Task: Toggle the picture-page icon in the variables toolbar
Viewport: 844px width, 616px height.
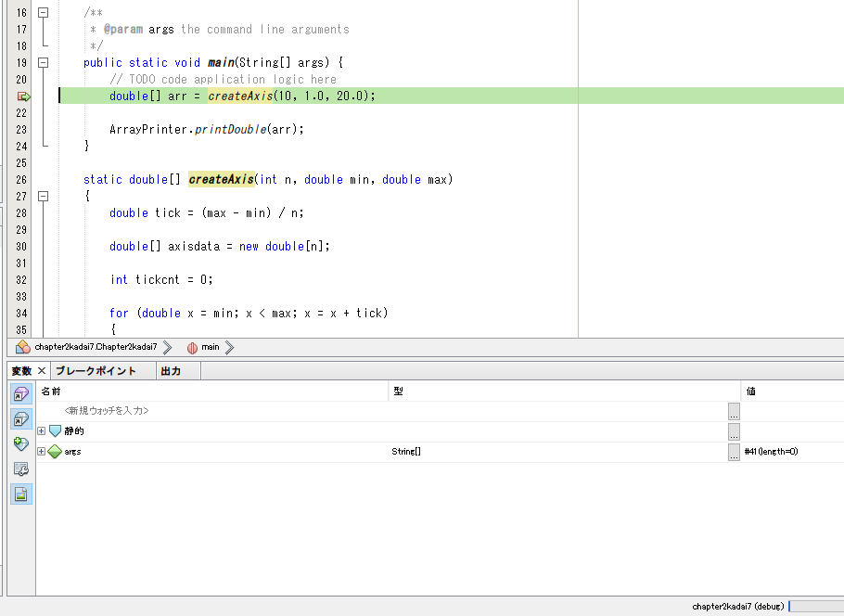Action: [x=21, y=494]
